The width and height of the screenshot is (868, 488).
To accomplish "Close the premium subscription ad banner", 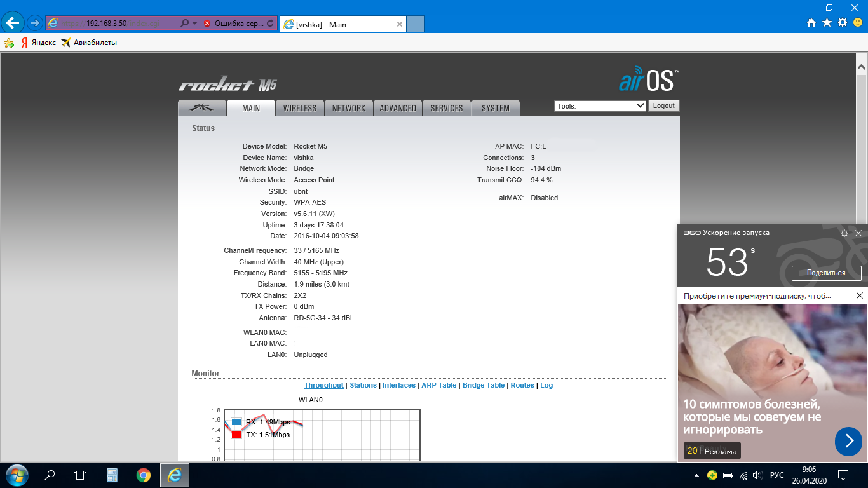I will (859, 296).
